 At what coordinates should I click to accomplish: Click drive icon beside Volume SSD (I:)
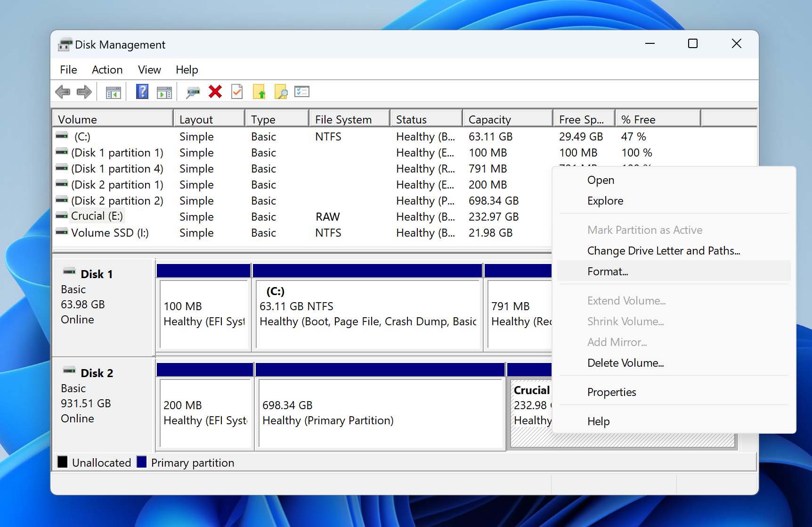tap(62, 232)
